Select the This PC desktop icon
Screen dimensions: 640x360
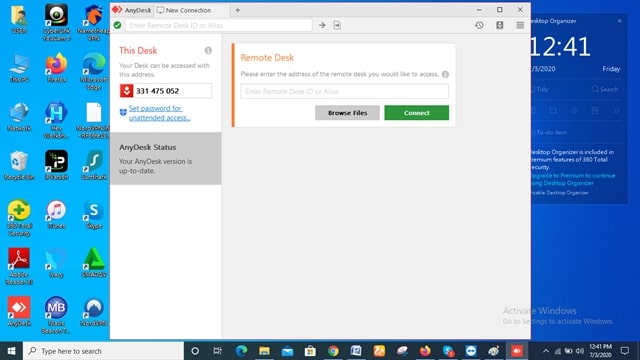pos(19,68)
